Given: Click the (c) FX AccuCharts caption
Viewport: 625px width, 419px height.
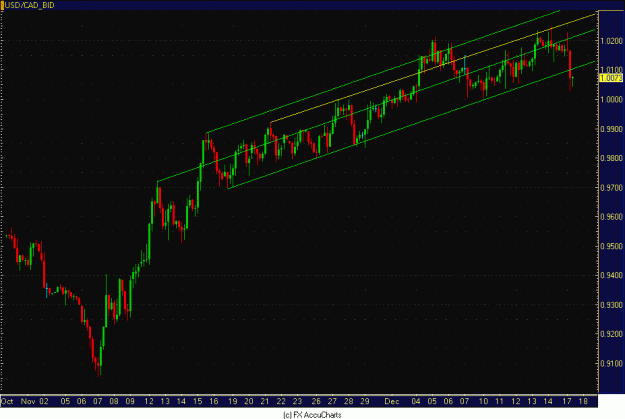Looking at the screenshot, I should (x=312, y=415).
